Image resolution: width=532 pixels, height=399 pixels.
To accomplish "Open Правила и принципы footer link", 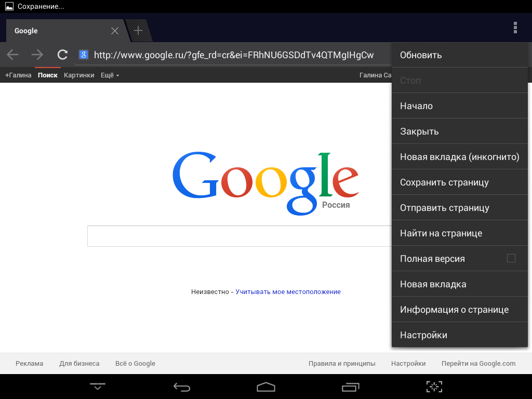I will (342, 363).
